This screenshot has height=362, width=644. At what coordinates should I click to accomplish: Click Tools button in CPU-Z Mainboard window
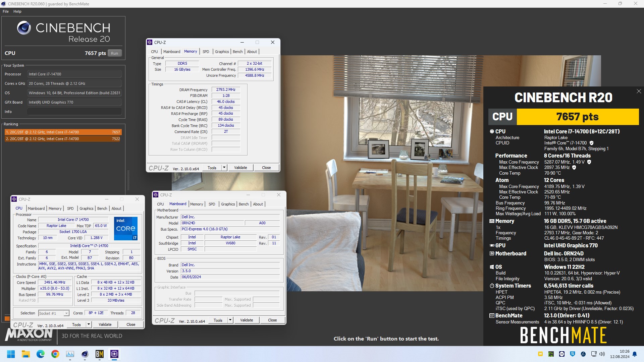[x=218, y=320]
